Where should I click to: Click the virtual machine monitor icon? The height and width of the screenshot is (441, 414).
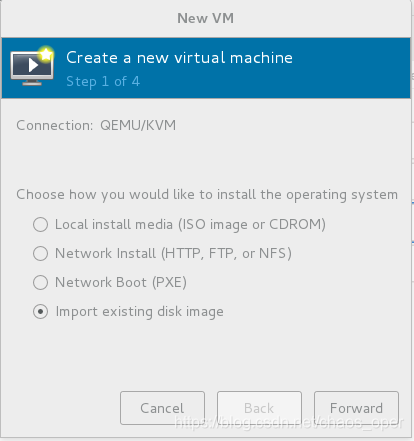32,66
